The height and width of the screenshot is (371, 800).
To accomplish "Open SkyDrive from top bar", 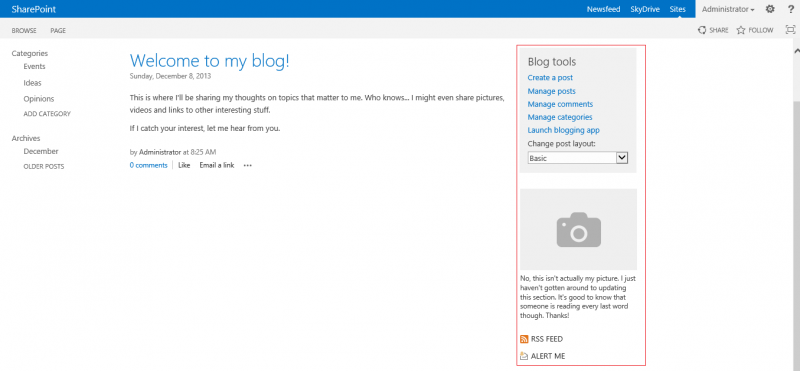I will pyautogui.click(x=645, y=9).
